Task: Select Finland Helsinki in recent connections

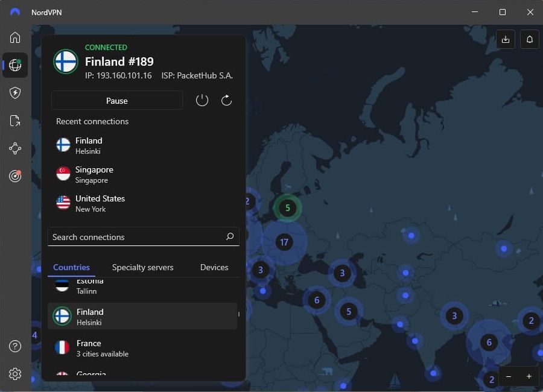Action: (x=144, y=145)
